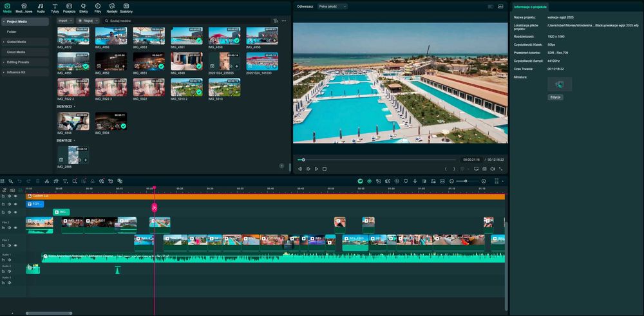Open the Informacje o projekcie tab
Screen dimensions: 644x316
click(530, 7)
